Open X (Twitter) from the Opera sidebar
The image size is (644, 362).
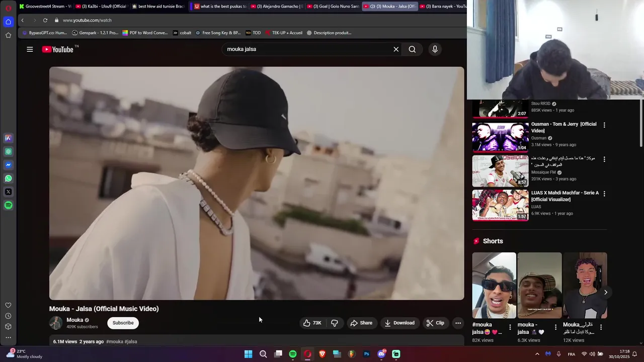coord(8,192)
